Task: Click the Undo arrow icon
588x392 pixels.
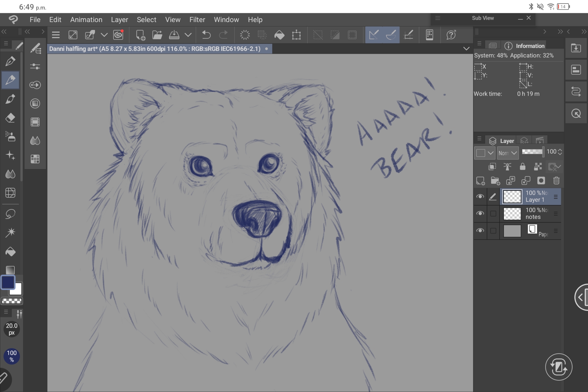Action: pos(206,35)
